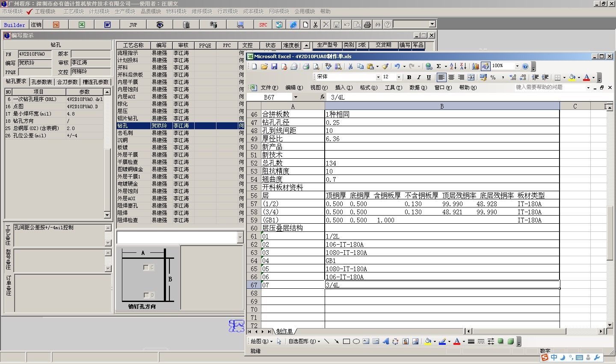Click the Format Painter brush icon

[385, 66]
